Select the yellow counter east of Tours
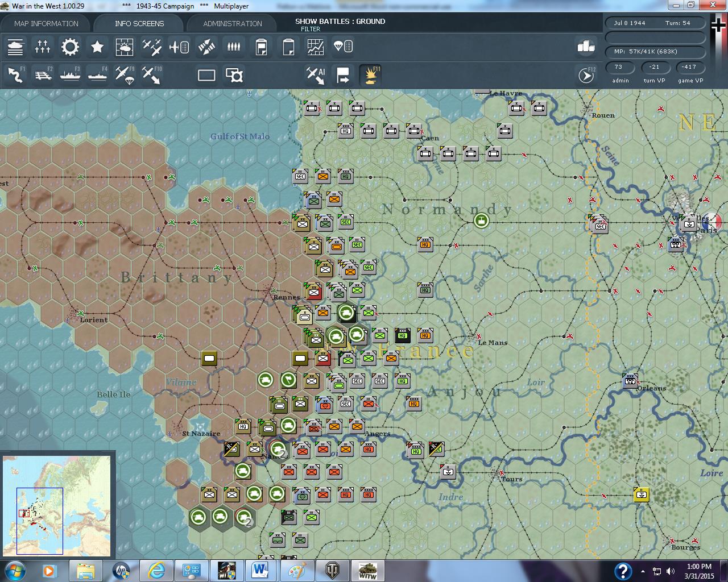This screenshot has height=582, width=728. tap(642, 494)
